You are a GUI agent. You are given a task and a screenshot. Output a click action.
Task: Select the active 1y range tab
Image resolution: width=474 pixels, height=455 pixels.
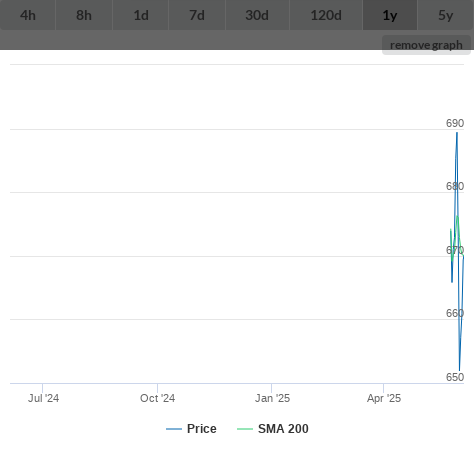[390, 15]
